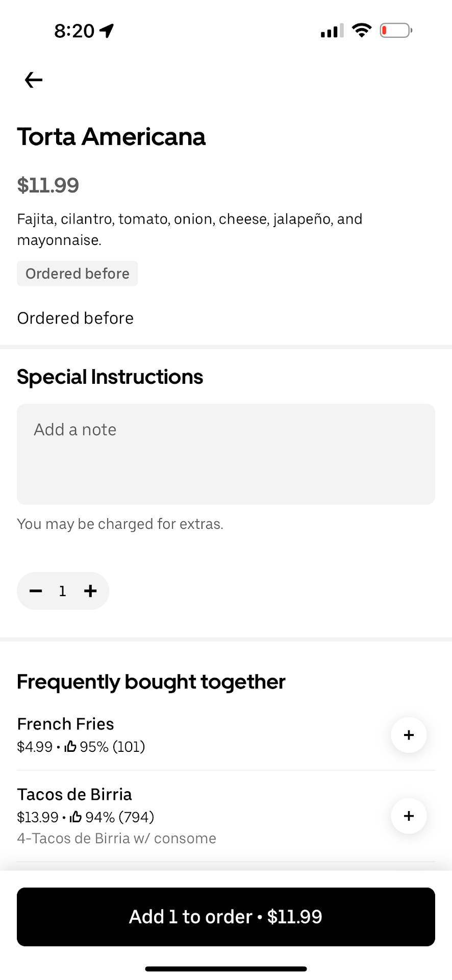Tap the cellular signal bars icon
Viewport: 452px width, 980px height.
click(332, 31)
